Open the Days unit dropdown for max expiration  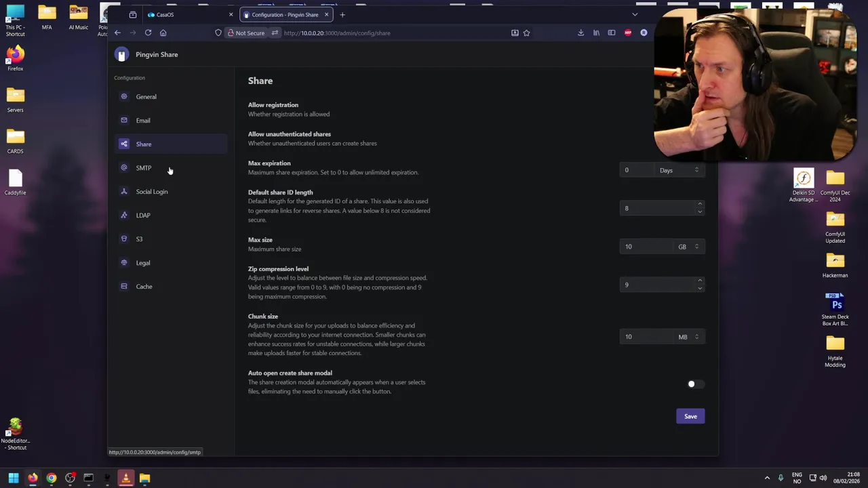(679, 170)
